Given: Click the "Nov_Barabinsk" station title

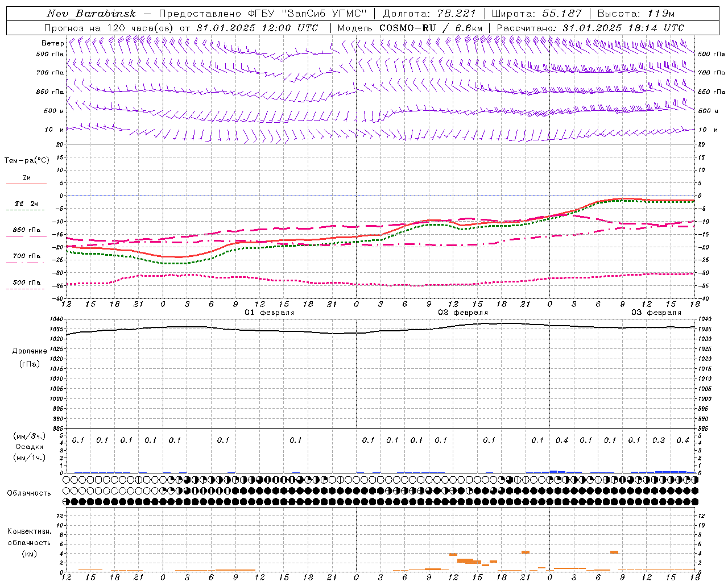Looking at the screenshot, I should click(x=91, y=14).
